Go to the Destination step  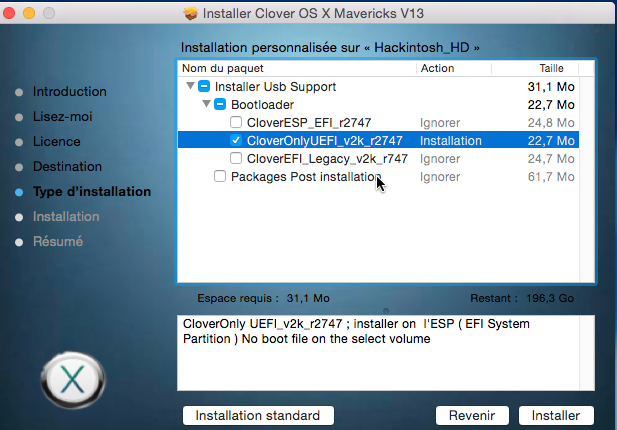click(x=67, y=166)
